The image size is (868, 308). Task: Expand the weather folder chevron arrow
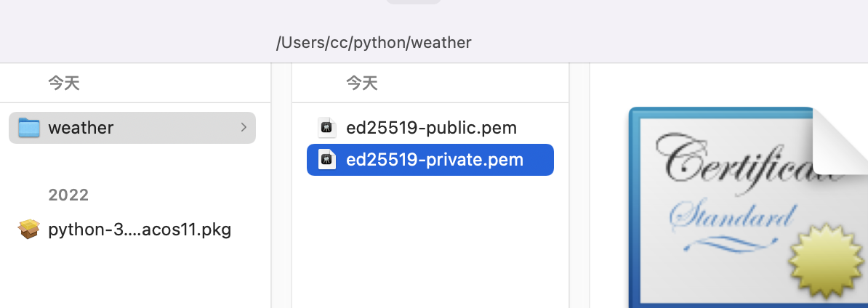[x=243, y=128]
